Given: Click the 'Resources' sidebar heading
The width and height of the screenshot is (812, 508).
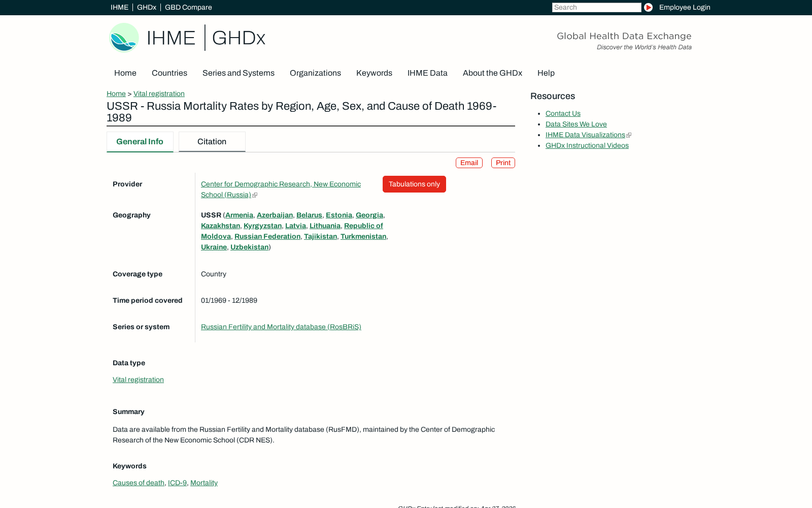Looking at the screenshot, I should (x=553, y=96).
